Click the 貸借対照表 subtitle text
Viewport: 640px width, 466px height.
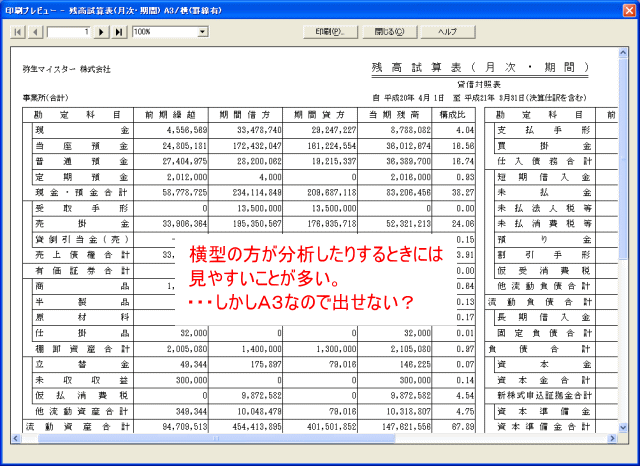point(479,84)
